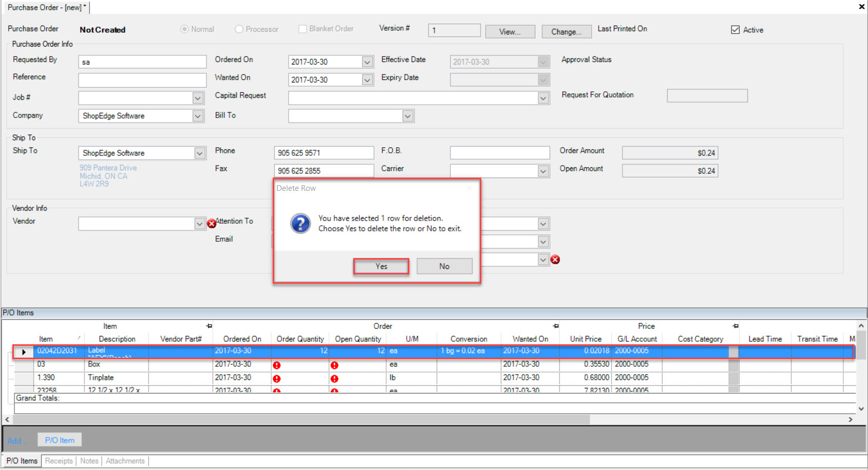
Task: Close the Purchase Order window
Action: click(861, 7)
